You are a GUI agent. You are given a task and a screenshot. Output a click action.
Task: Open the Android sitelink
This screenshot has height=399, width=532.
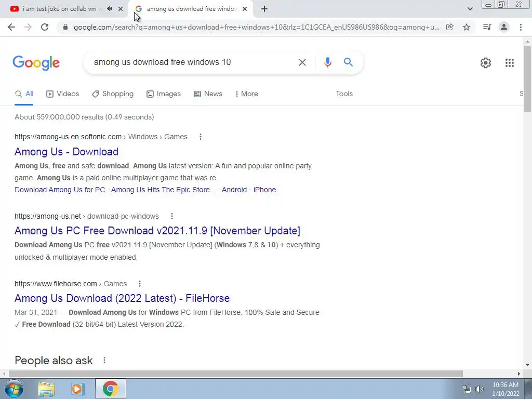click(234, 190)
